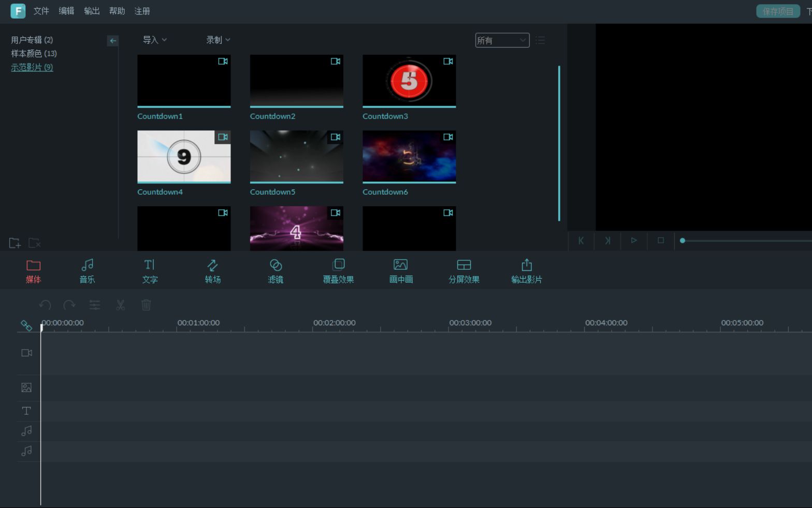Select the Countdown5 thumbnail
The image size is (812, 508).
tap(297, 156)
